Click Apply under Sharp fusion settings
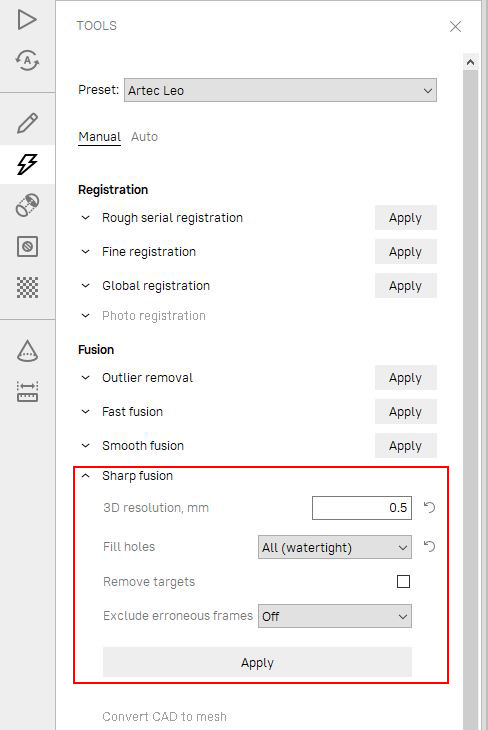The width and height of the screenshot is (488, 730). point(257,662)
